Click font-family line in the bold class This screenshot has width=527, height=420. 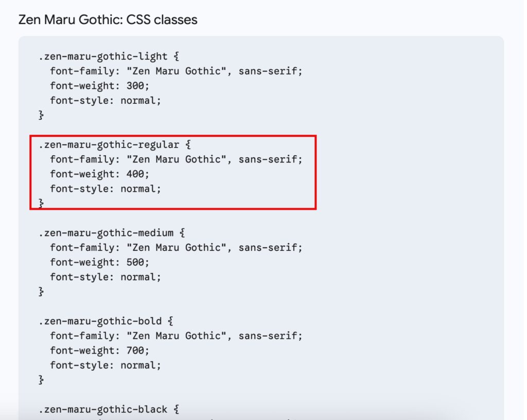(176, 336)
